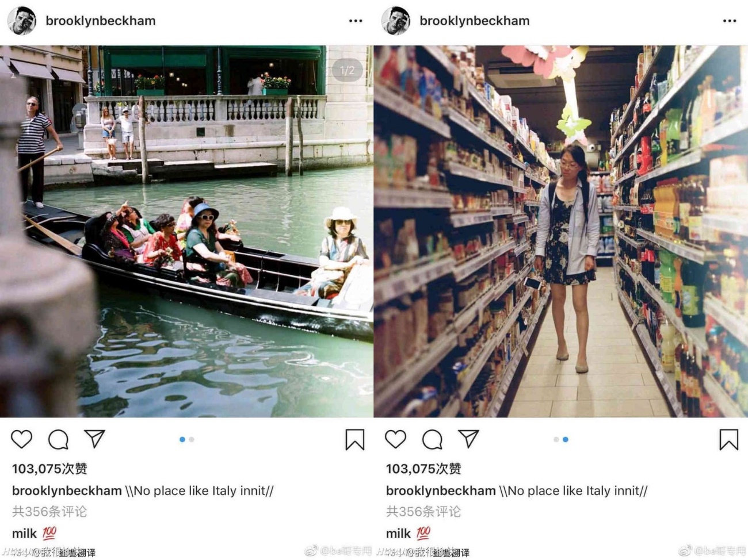This screenshot has height=560, width=748.
Task: Open more options on the left post
Action: 356,21
